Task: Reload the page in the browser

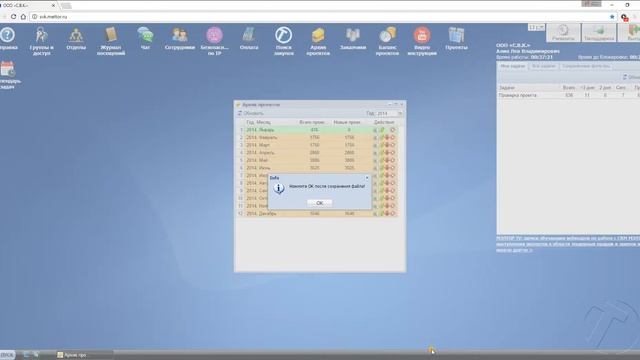Action: 13,17
